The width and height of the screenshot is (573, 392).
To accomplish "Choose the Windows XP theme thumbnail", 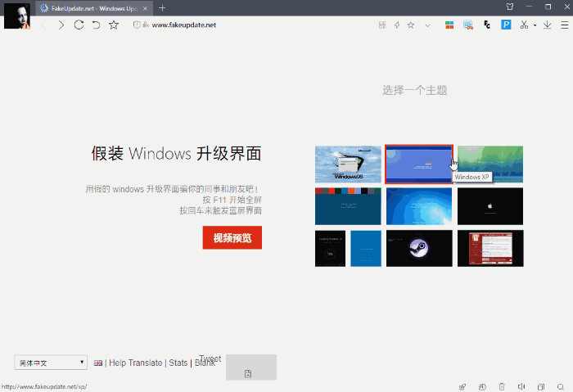I will coord(419,164).
